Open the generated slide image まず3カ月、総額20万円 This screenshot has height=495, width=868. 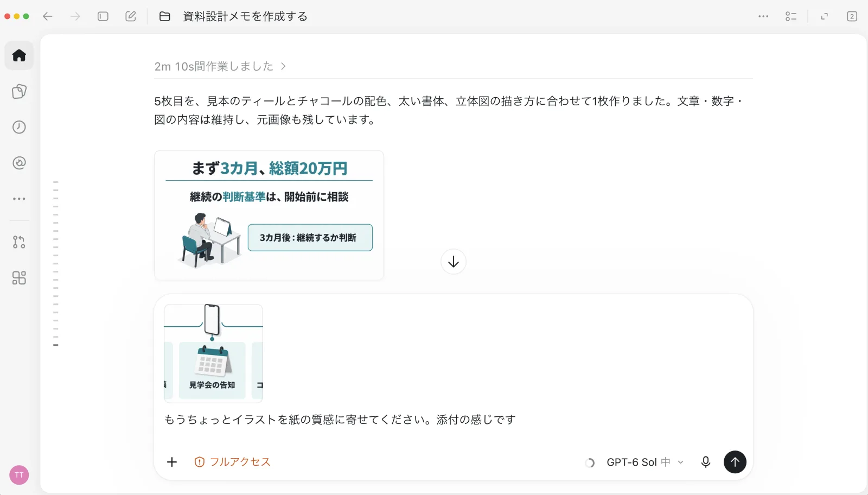269,215
